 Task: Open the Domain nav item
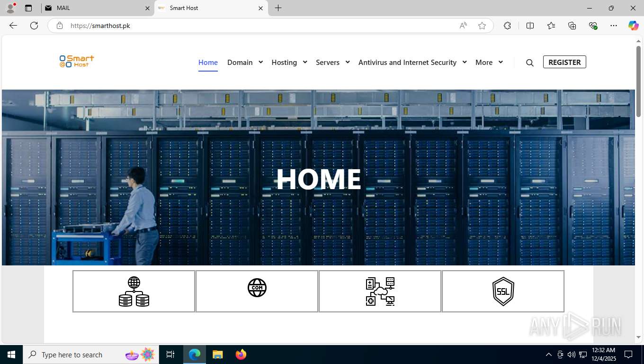tap(240, 62)
